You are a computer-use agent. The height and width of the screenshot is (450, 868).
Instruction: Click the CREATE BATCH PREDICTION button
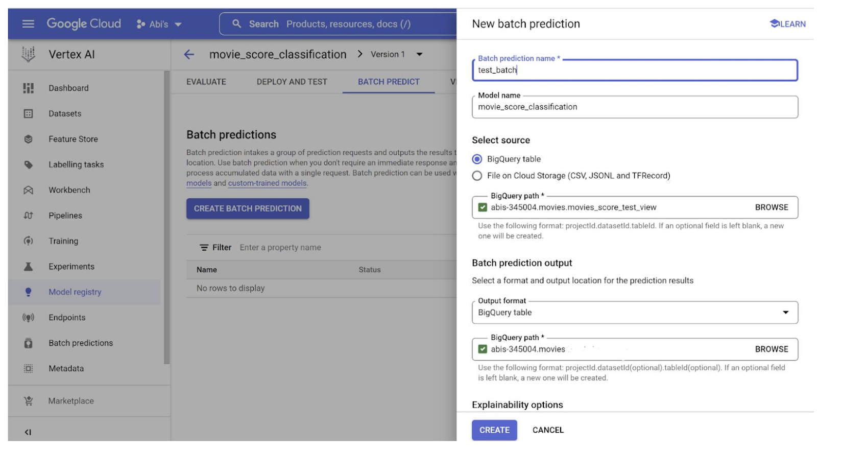click(248, 208)
